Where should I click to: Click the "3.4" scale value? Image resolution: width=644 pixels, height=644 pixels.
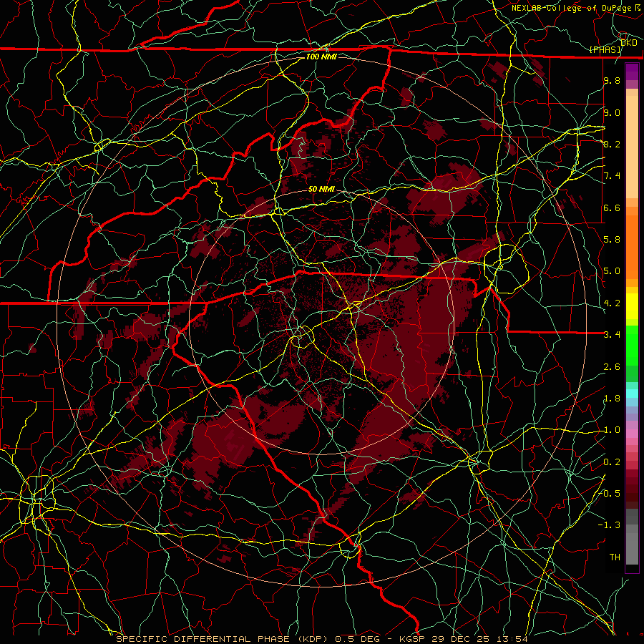[x=612, y=335]
